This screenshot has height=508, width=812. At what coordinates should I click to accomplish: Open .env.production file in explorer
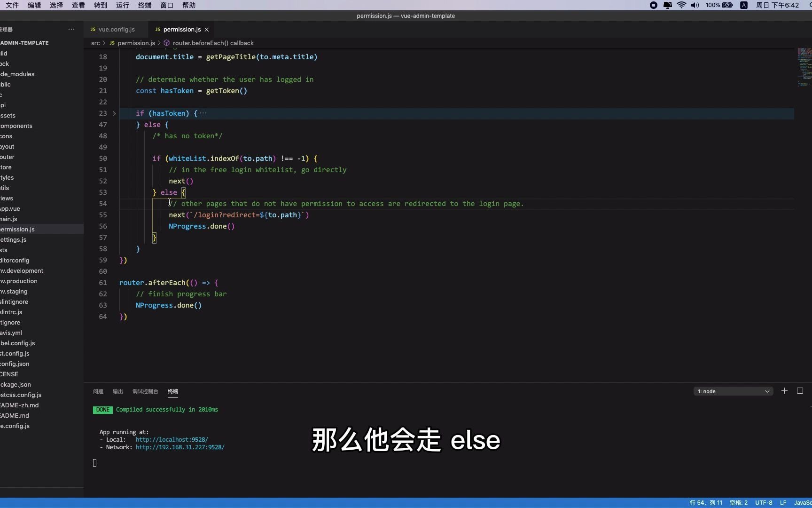point(42,281)
